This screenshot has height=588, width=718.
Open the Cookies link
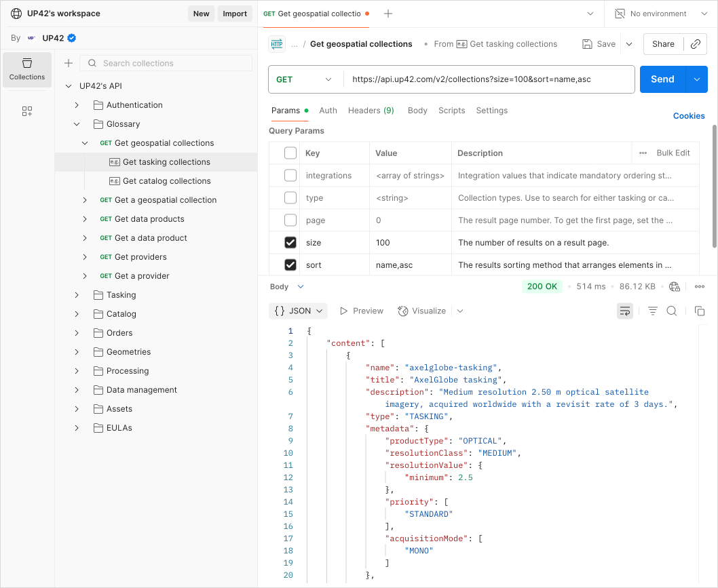click(x=689, y=116)
